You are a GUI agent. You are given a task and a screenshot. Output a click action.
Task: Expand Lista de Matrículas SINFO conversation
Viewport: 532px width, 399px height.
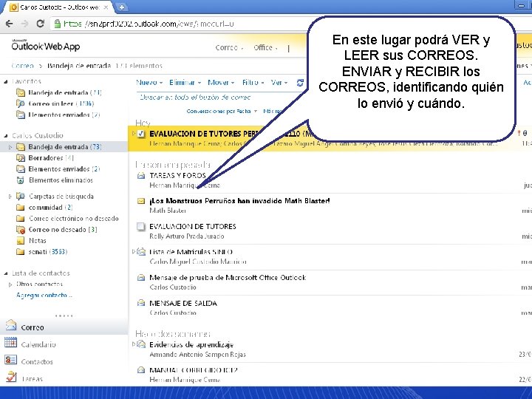[134, 252]
